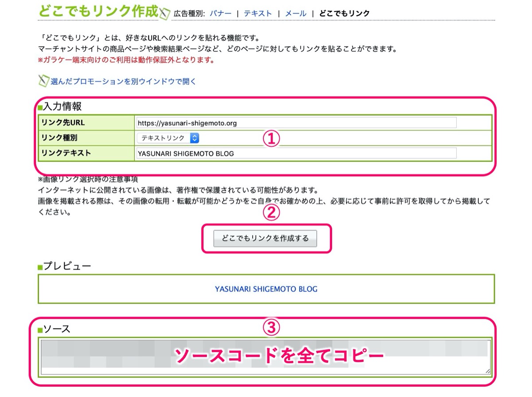
Task: Click どこでもリンクを作成する button
Action: [265, 238]
